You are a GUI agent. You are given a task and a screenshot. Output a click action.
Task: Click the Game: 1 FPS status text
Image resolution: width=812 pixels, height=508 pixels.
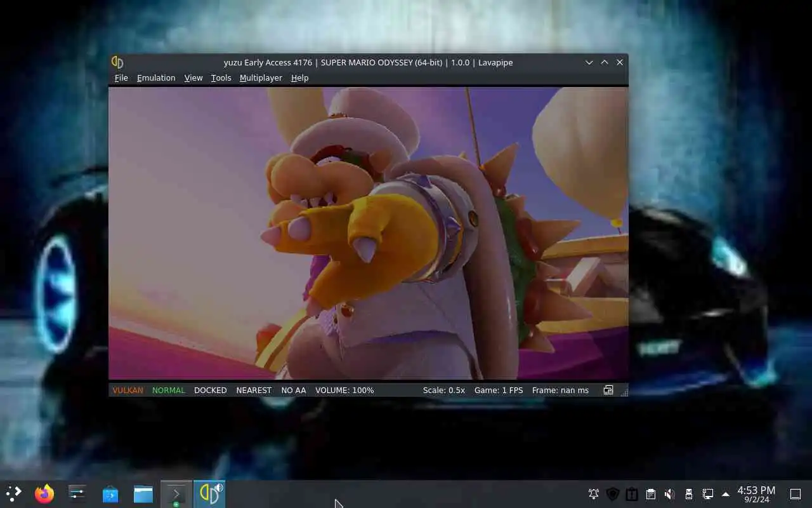[x=499, y=390]
